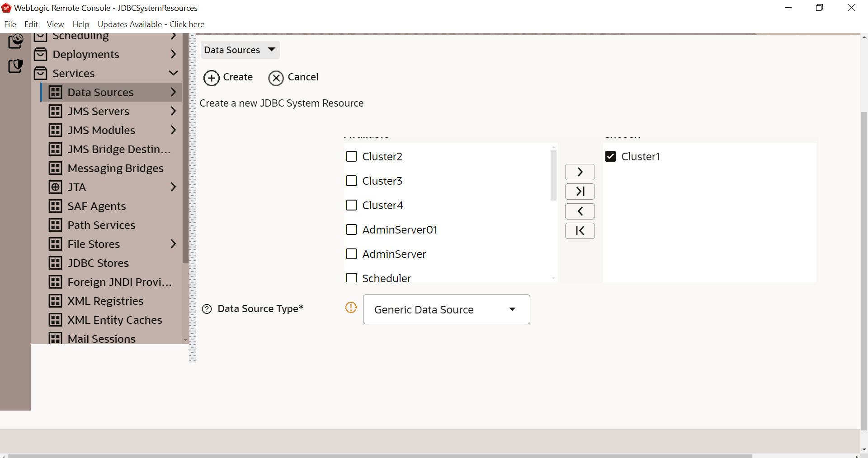
Task: Uncheck the Cluster1 chosen checkbox
Action: click(x=610, y=156)
